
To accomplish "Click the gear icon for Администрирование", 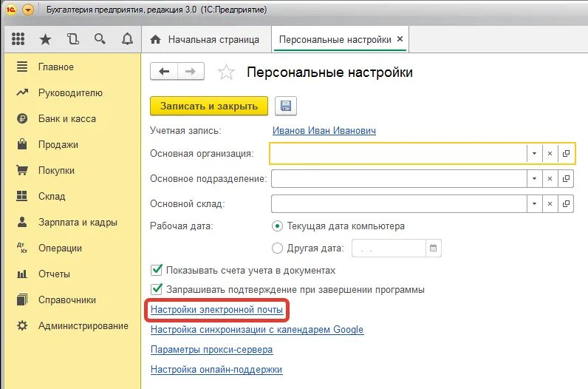I will pos(22,325).
